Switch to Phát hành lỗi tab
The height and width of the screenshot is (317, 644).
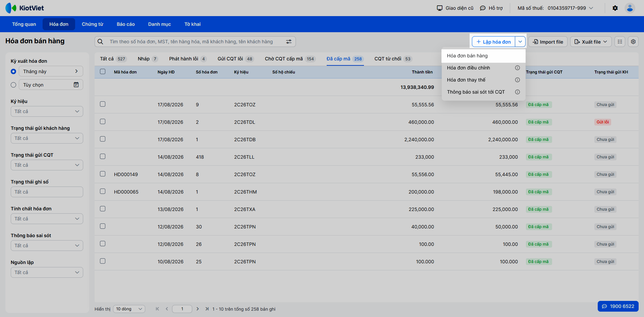[188, 59]
